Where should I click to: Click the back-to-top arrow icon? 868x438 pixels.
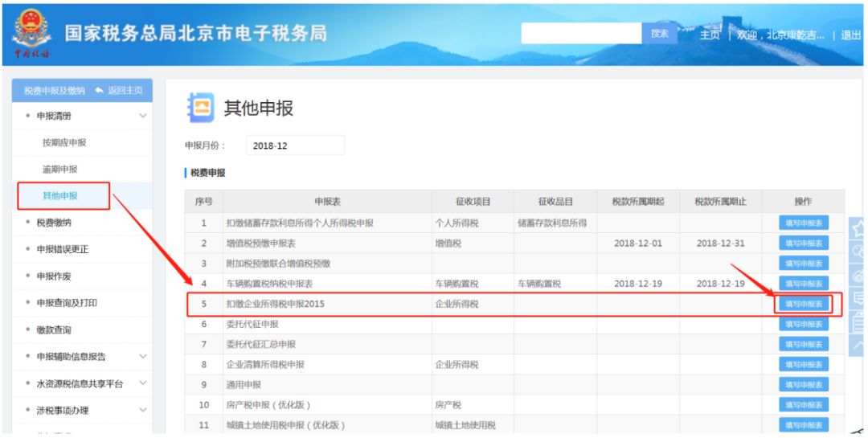[858, 345]
